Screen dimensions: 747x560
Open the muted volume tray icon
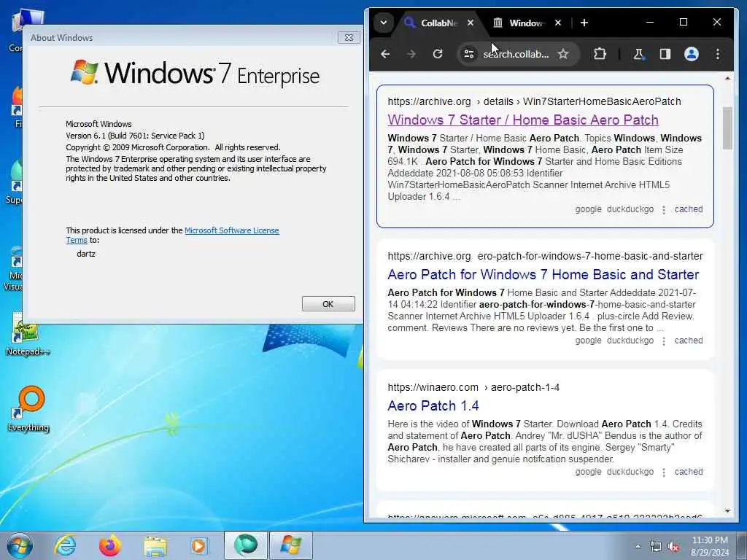coord(673,547)
